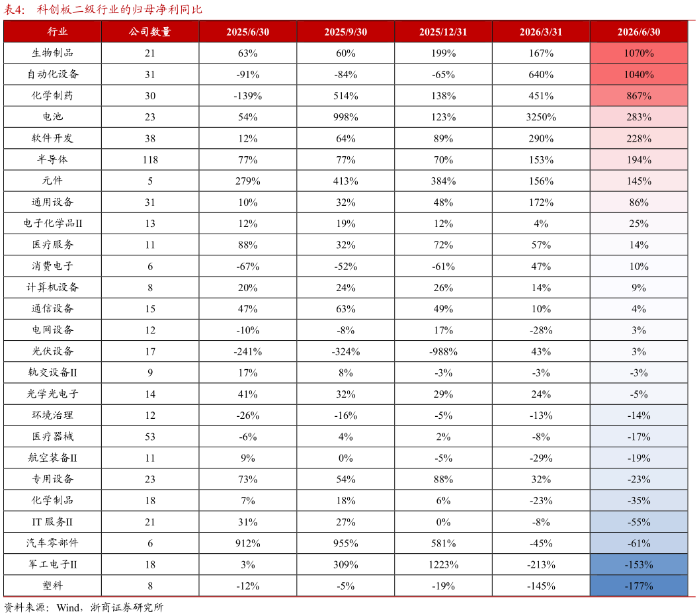Screen dimensions: 699x616
Task: Click the 118 company count cell
Action: pos(150,159)
